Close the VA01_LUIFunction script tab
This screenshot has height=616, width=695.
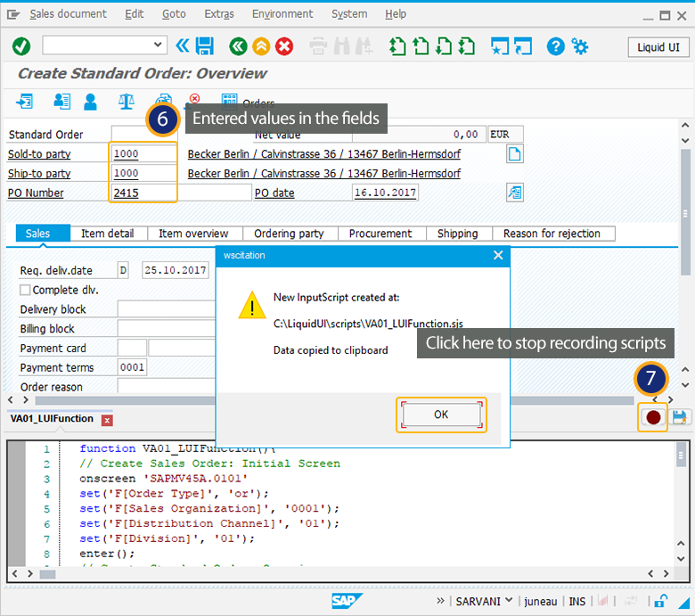107,420
